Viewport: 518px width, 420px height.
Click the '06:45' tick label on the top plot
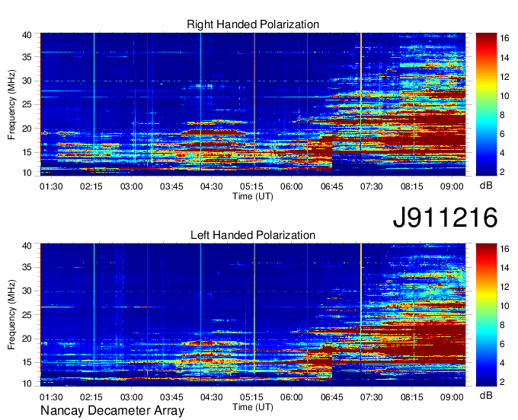coord(331,186)
